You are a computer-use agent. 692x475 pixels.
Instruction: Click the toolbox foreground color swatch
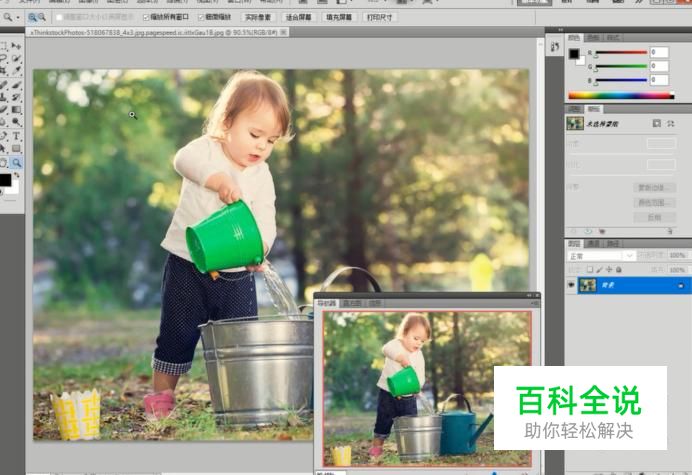pos(5,180)
